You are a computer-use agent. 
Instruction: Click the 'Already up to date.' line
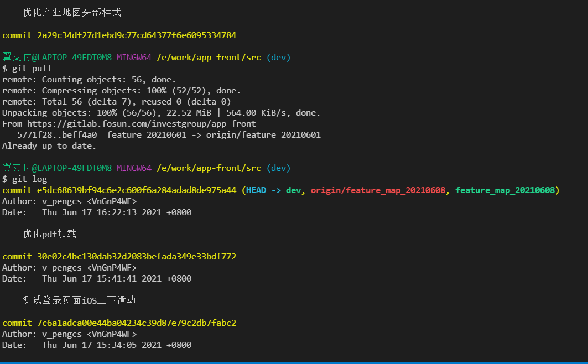49,146
